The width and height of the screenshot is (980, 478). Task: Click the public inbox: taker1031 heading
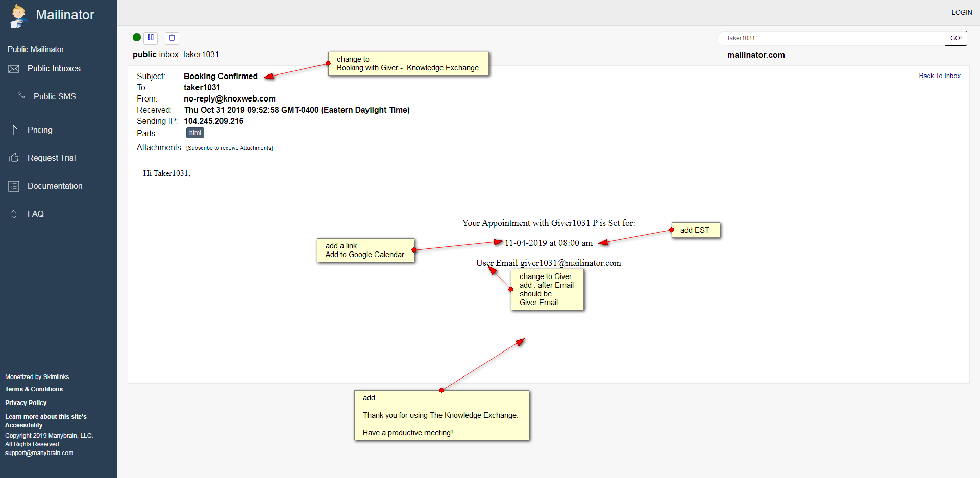176,55
